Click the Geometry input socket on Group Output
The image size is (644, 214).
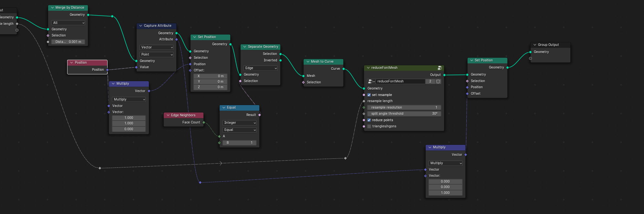(530, 52)
